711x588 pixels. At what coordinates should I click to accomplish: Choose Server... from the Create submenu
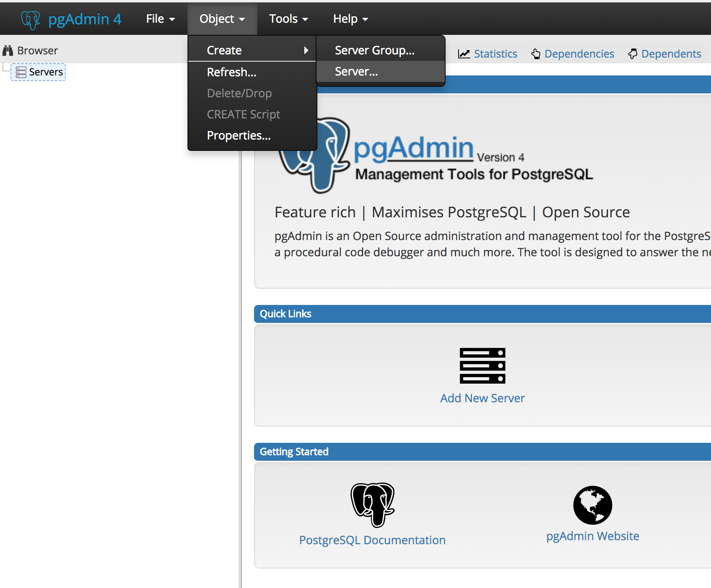[356, 72]
